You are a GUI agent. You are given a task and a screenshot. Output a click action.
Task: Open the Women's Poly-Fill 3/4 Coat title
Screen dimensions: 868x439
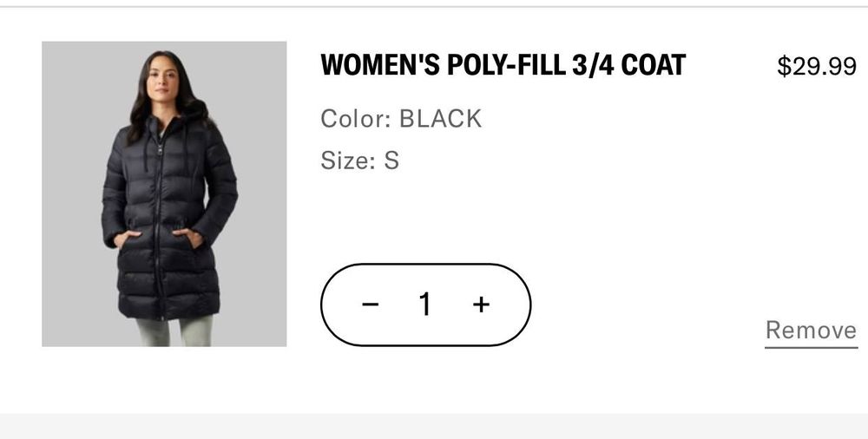tap(503, 65)
